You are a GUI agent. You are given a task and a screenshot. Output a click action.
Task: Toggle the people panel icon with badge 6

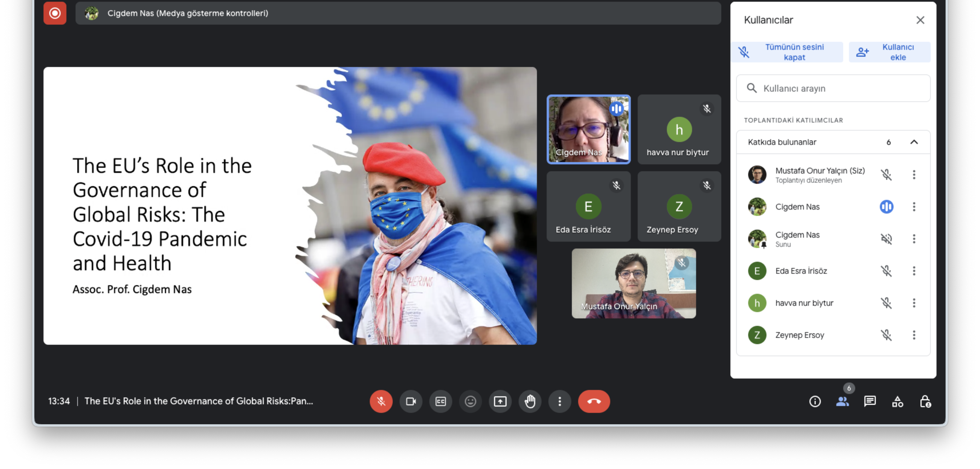click(842, 401)
